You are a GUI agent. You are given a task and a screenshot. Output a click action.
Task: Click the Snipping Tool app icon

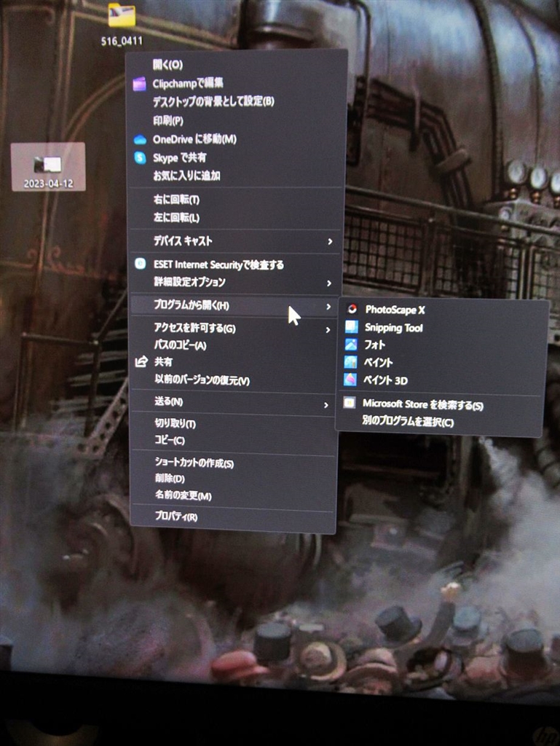[351, 327]
